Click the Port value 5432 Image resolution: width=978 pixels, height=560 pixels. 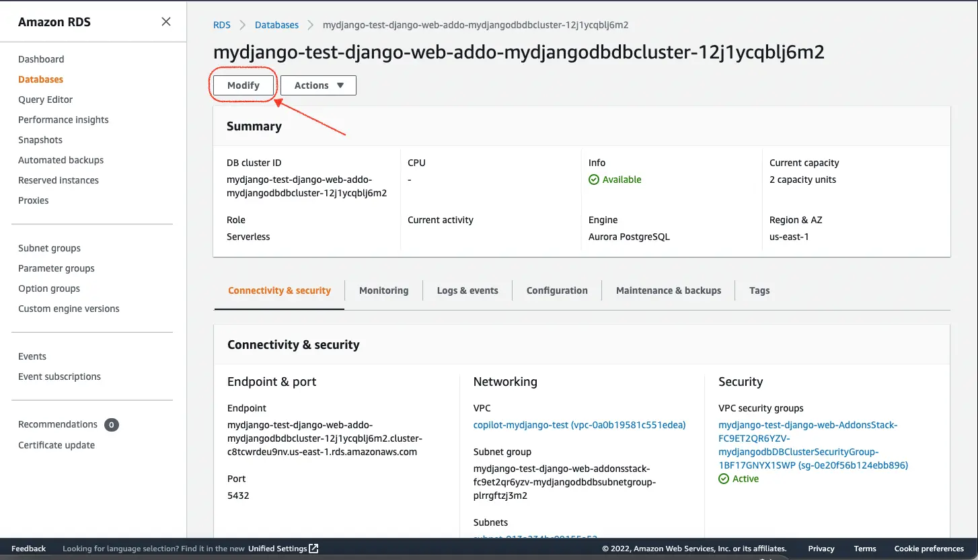238,495
